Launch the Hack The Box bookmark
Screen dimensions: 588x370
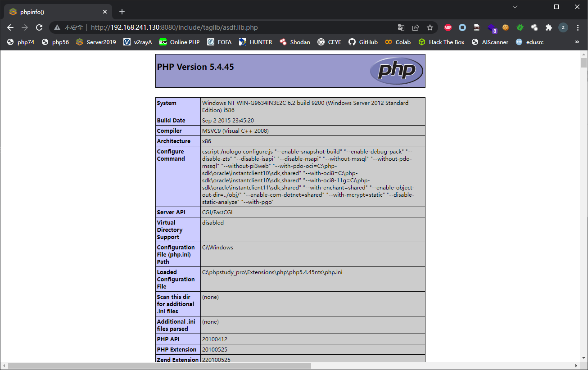(x=441, y=42)
